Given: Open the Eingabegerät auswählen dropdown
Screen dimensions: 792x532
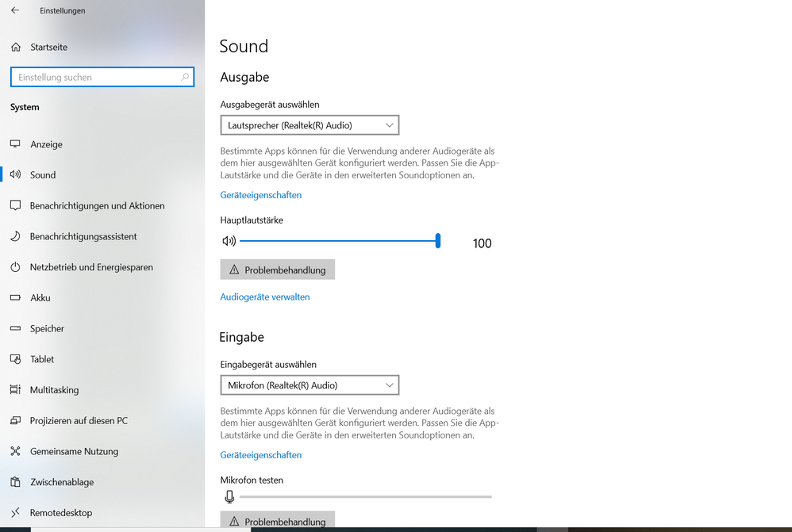Looking at the screenshot, I should pos(309,385).
